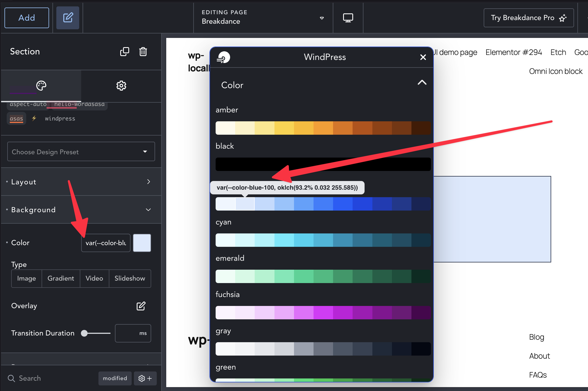Select the light blue section on canvas
The height and width of the screenshot is (391, 588).
point(492,219)
